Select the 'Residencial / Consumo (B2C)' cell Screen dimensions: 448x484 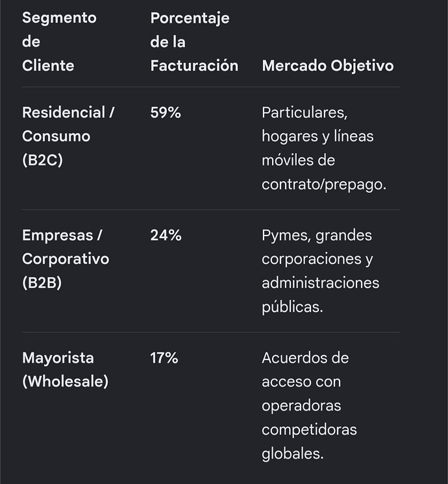point(68,136)
